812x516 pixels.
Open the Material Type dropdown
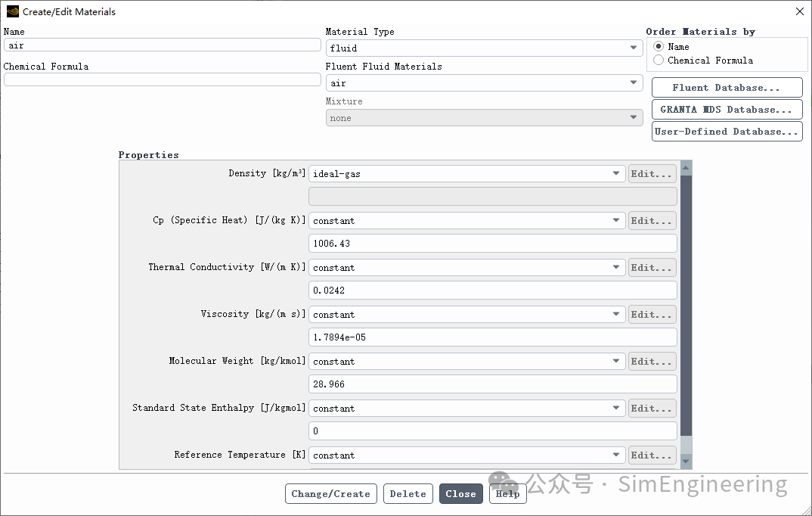(484, 48)
